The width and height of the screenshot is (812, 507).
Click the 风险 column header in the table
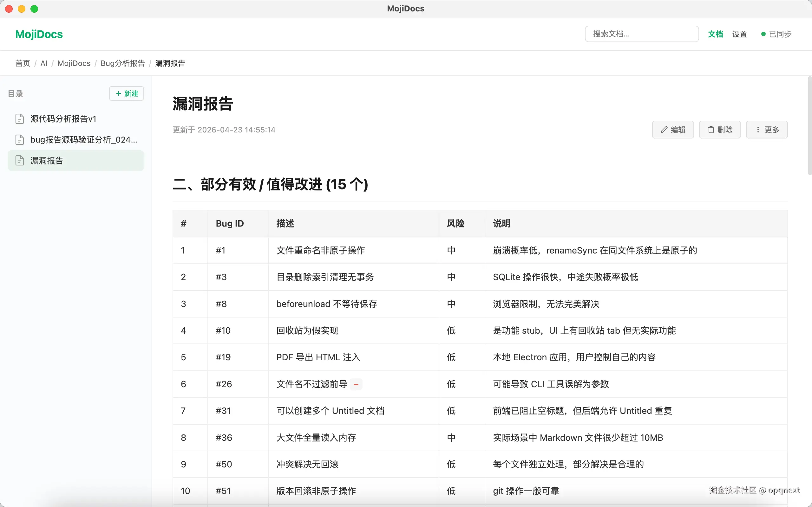pos(455,224)
